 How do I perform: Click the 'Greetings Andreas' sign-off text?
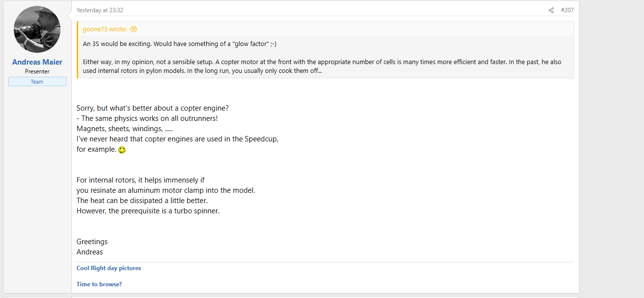tap(92, 247)
